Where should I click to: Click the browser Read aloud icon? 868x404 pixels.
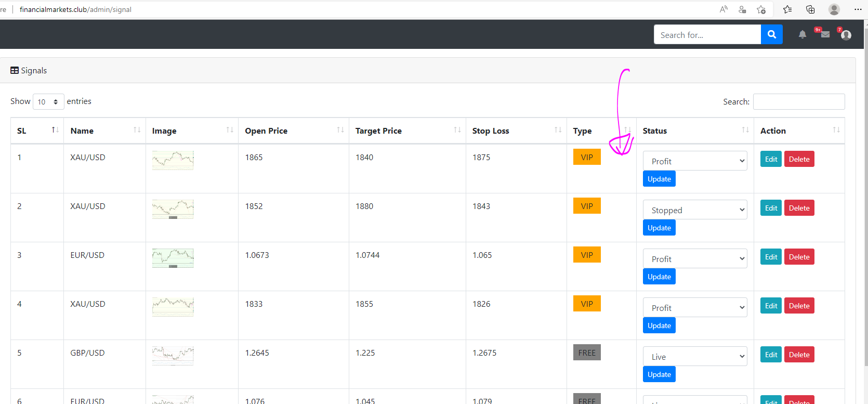tap(724, 9)
